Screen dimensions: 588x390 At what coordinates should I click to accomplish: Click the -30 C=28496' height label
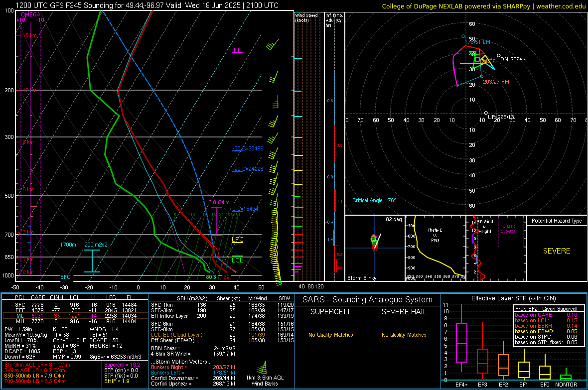[x=248, y=148]
